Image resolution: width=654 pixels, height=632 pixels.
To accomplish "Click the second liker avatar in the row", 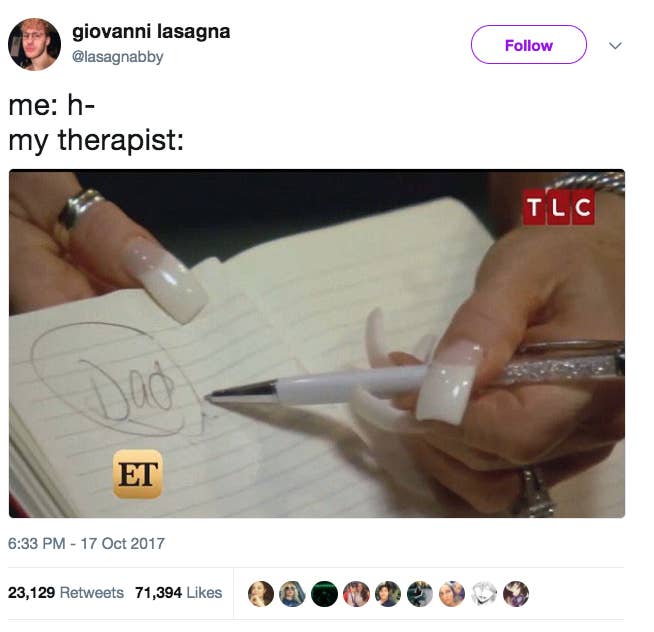I will (292, 594).
